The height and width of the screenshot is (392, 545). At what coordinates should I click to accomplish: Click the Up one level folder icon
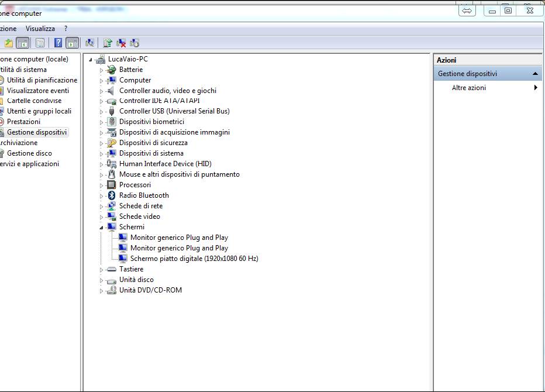pos(8,43)
